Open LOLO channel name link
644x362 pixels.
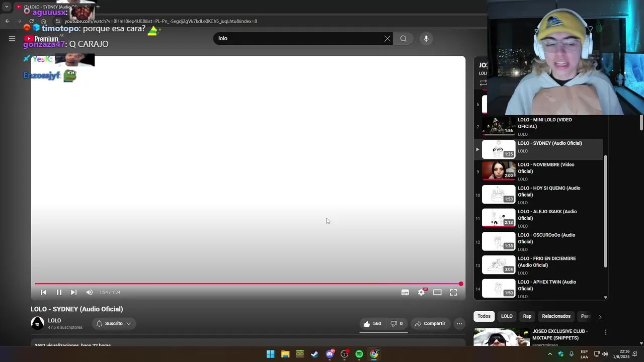(x=54, y=320)
